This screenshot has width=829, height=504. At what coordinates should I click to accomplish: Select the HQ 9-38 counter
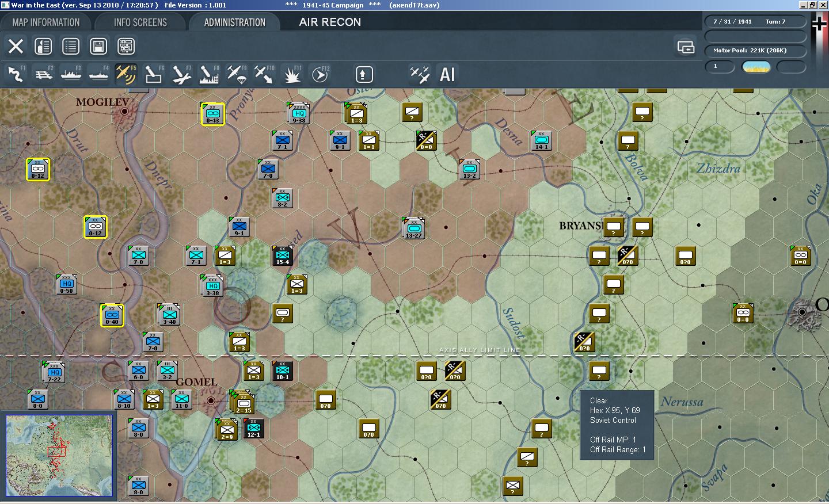(x=299, y=113)
